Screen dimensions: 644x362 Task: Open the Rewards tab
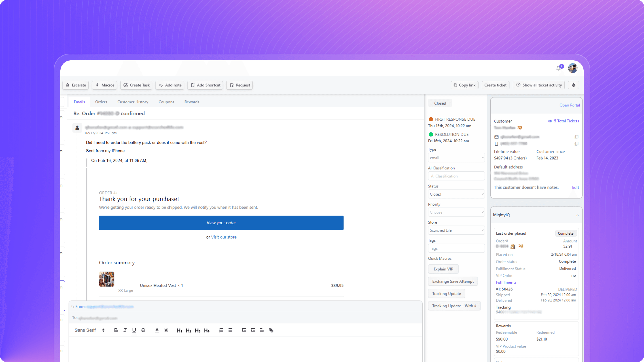pos(192,102)
